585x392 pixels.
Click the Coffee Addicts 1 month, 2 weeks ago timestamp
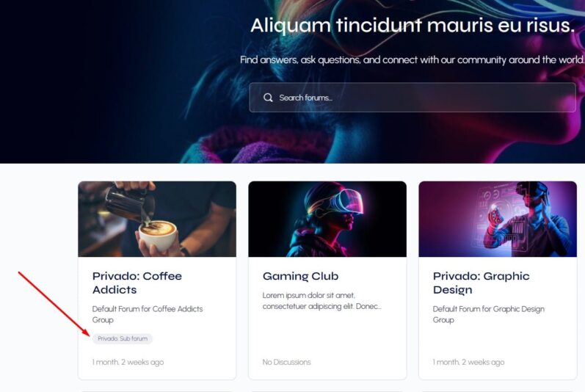pyautogui.click(x=128, y=362)
